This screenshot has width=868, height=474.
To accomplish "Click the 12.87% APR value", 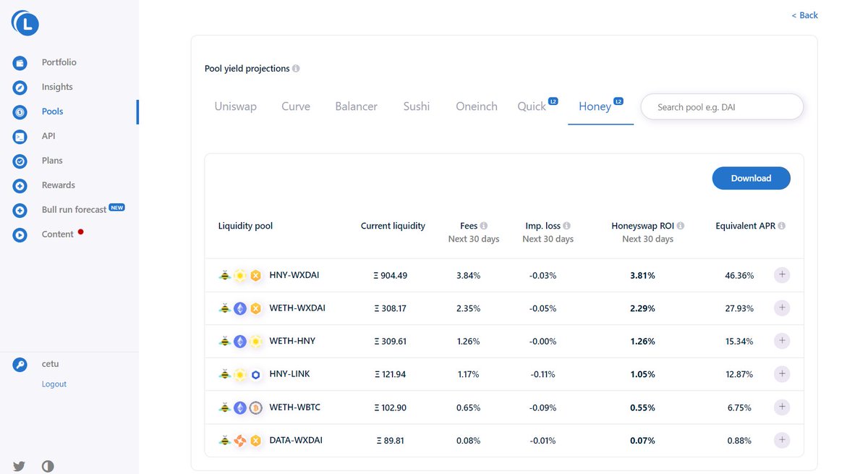I will point(739,375).
